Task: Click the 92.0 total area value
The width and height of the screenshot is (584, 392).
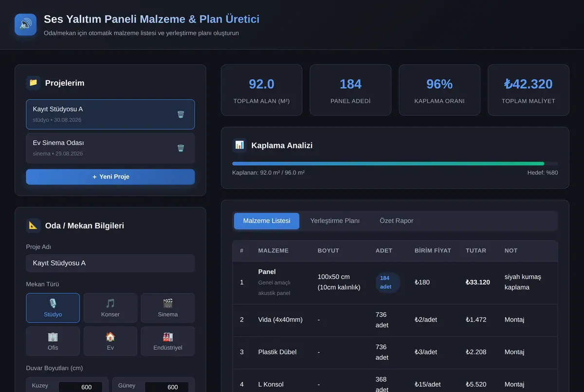Action: (x=261, y=84)
